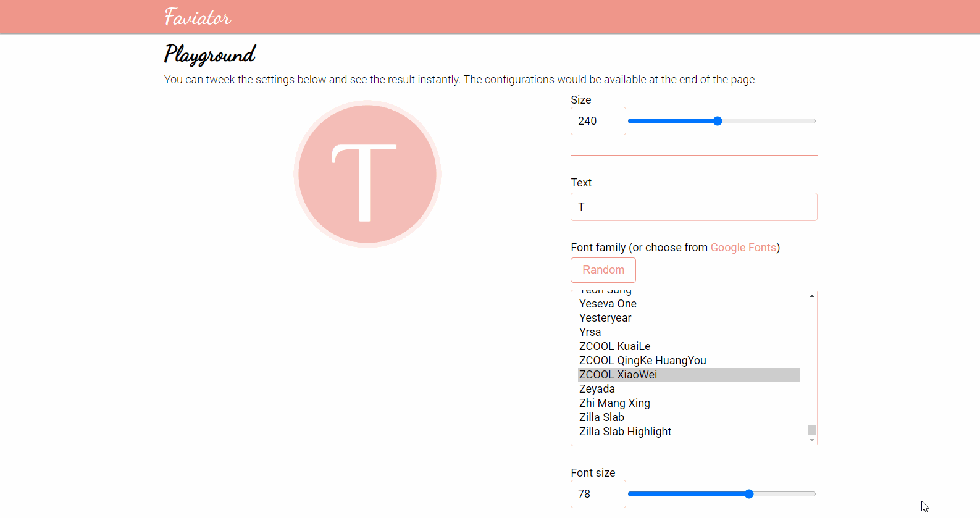The height and width of the screenshot is (518, 980).
Task: Click the Faviator logo in header
Action: tap(198, 17)
